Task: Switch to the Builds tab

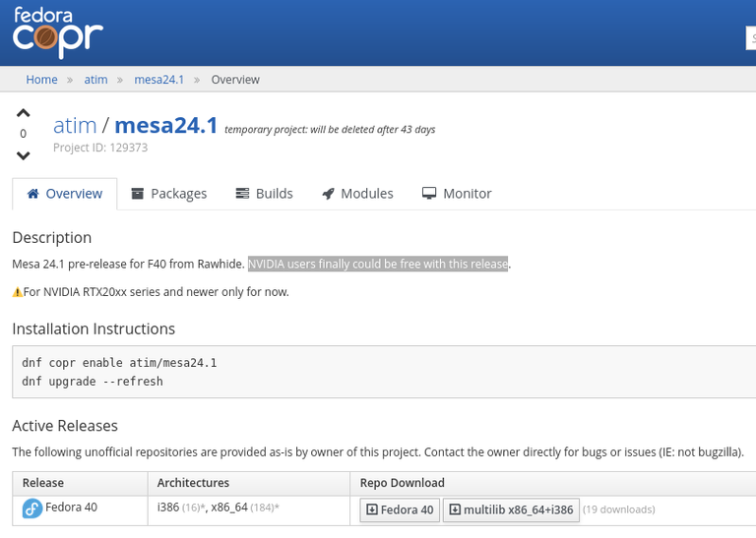Action: coord(264,194)
